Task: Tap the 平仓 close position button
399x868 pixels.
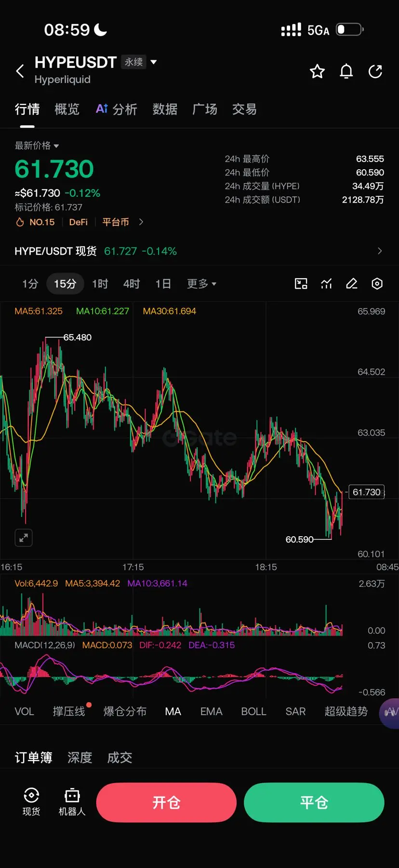Action: pos(314,802)
